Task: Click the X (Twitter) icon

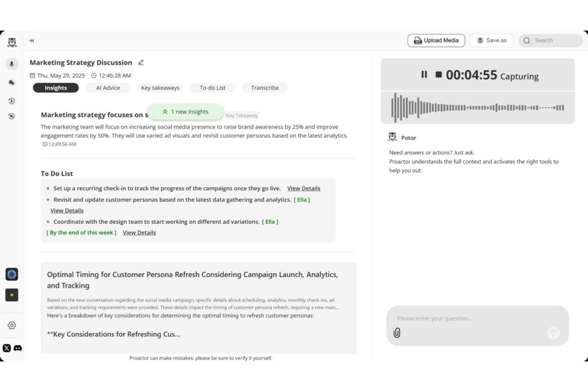Action: [x=7, y=348]
